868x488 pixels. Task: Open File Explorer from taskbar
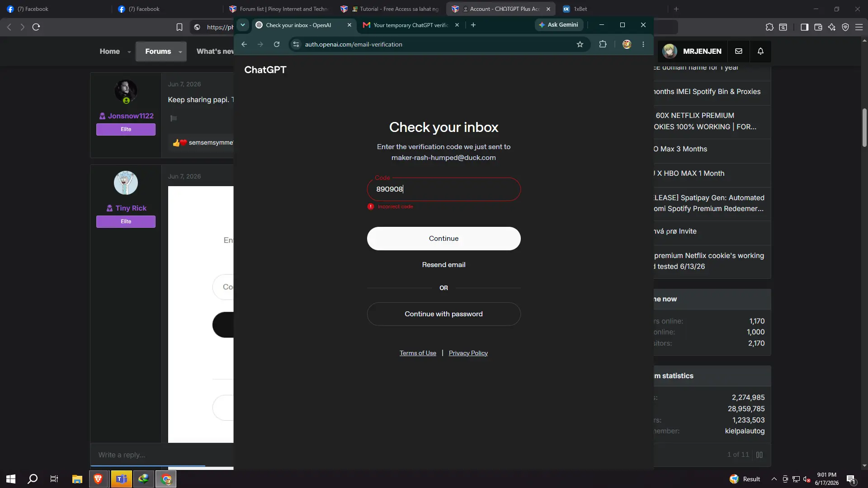pyautogui.click(x=77, y=479)
